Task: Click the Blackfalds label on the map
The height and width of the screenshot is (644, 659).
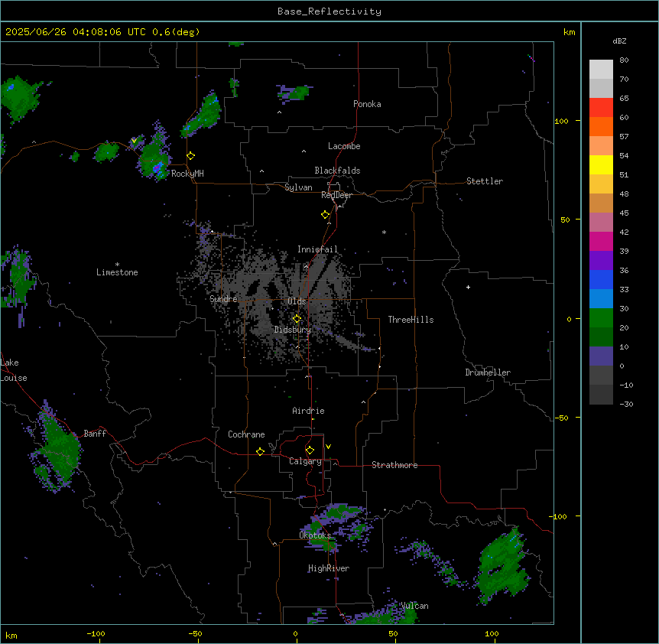Action: click(337, 171)
